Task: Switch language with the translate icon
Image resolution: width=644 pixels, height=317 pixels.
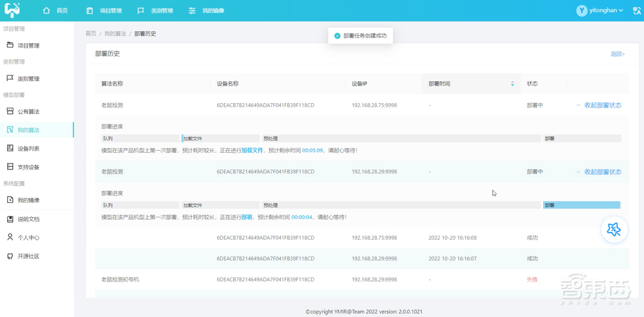Action: pos(637,11)
